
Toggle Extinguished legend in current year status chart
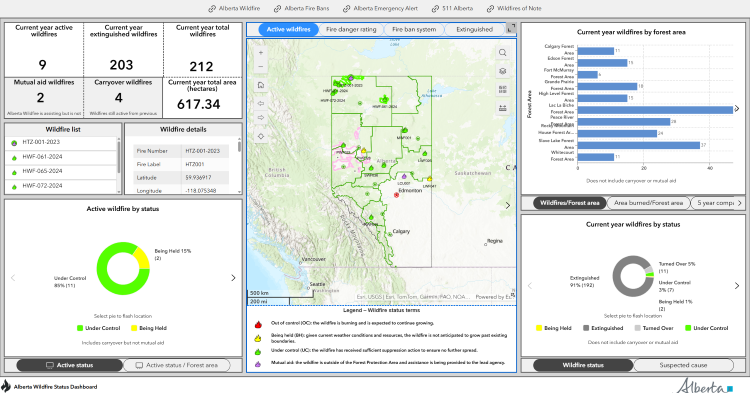point(603,328)
